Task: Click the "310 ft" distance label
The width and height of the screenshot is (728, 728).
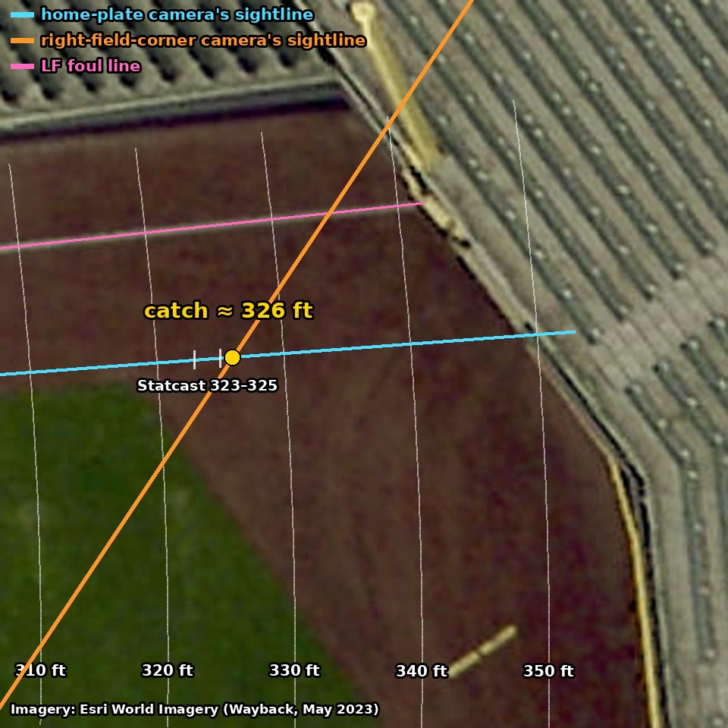Action: coord(41,670)
